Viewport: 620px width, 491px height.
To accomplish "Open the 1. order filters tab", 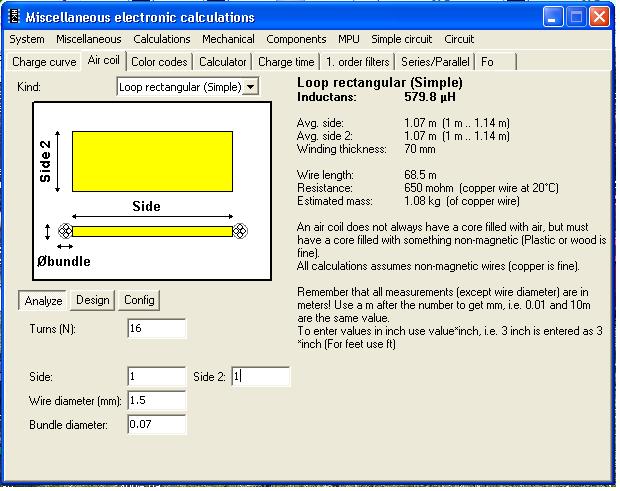I will click(x=357, y=62).
